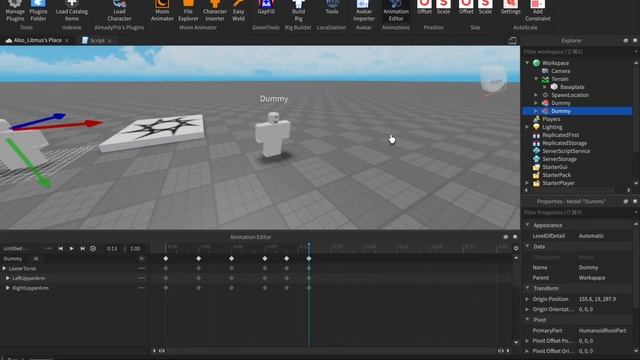
Task: Open the Localization Tools
Action: click(x=332, y=8)
